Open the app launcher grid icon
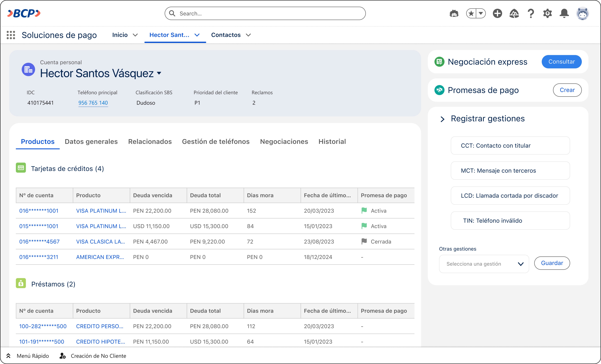 click(x=11, y=35)
